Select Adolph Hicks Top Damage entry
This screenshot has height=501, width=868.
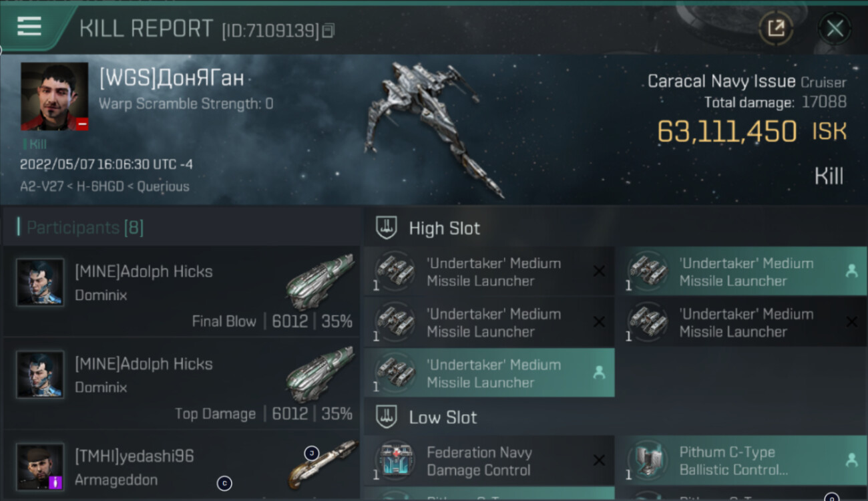coord(182,383)
